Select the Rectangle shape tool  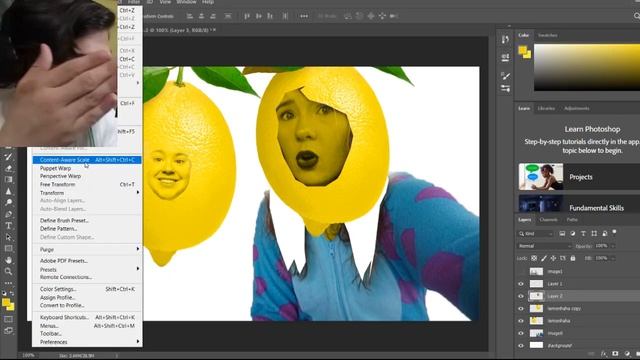(x=8, y=248)
